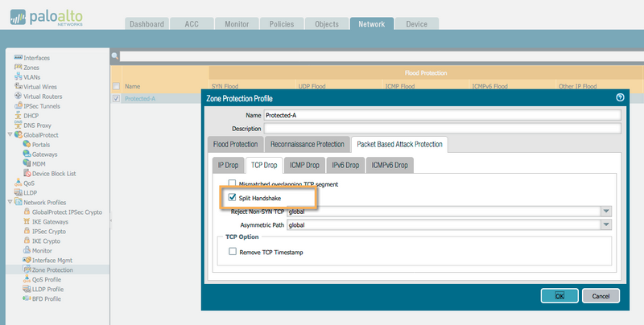
Task: Uncheck the Protected-A row checkbox
Action: [116, 98]
